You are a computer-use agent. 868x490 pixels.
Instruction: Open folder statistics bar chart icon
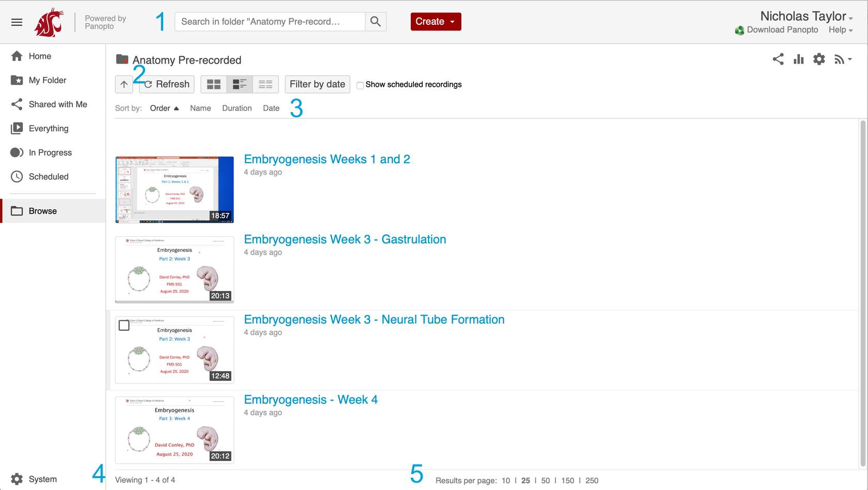pyautogui.click(x=799, y=59)
